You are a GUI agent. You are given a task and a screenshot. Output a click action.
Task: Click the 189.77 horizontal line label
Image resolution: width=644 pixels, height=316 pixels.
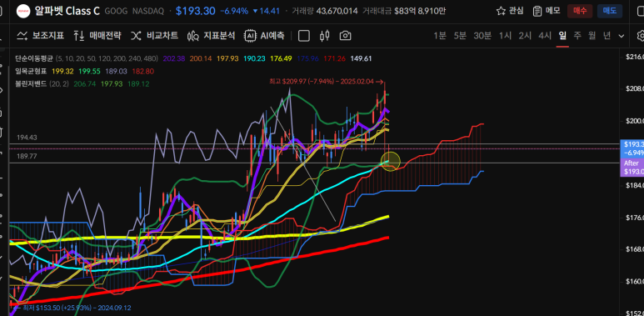tap(27, 156)
